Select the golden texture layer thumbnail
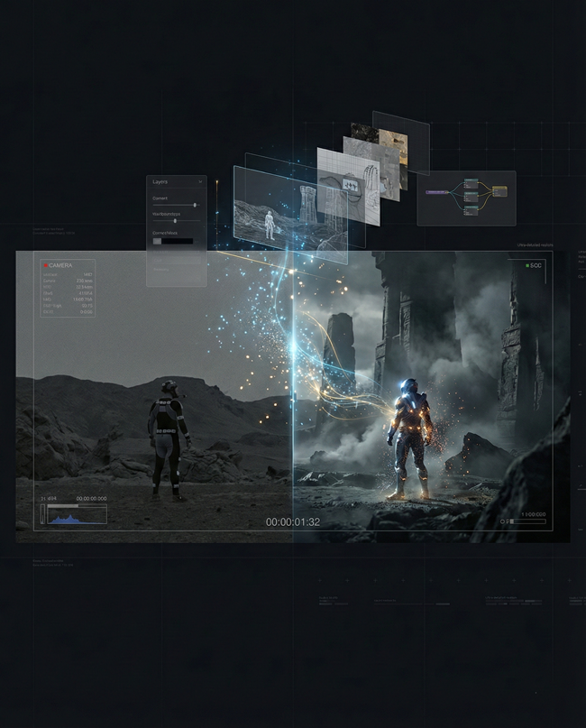The width and height of the screenshot is (586, 728). pyautogui.click(x=392, y=144)
